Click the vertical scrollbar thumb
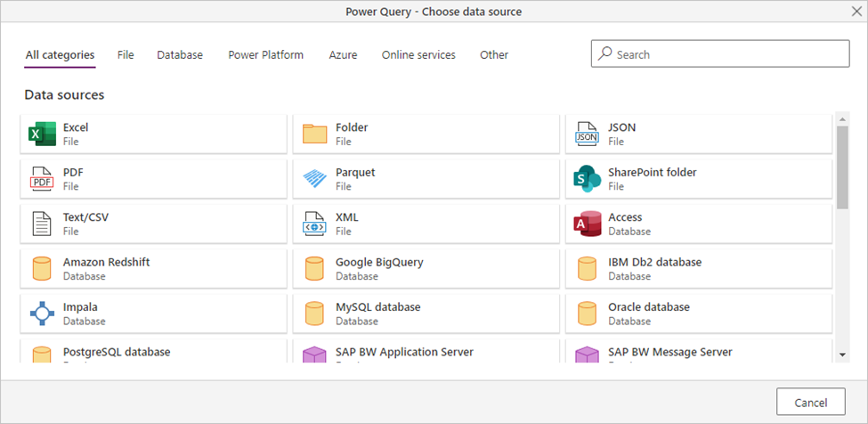The width and height of the screenshot is (868, 424). pyautogui.click(x=842, y=167)
